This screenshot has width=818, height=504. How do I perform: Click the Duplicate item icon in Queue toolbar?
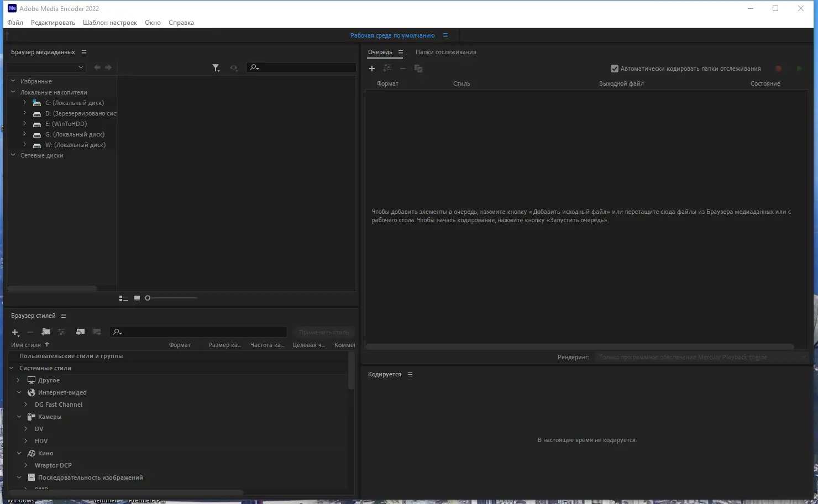click(418, 68)
